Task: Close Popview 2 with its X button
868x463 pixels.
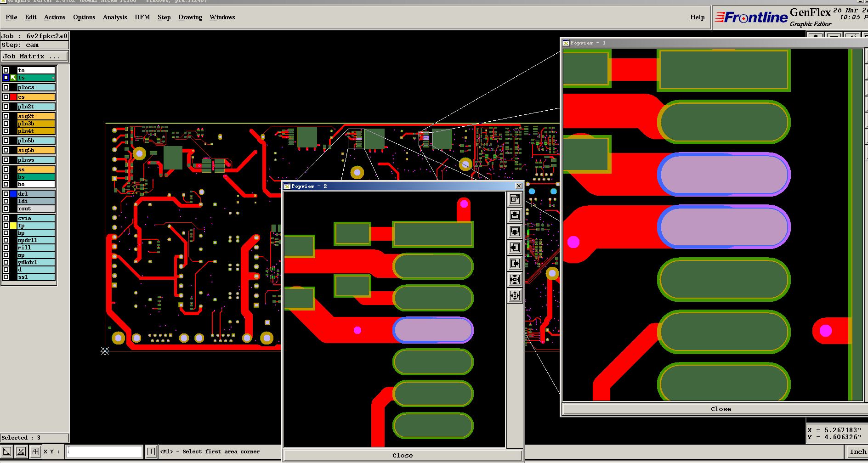Action: 519,186
